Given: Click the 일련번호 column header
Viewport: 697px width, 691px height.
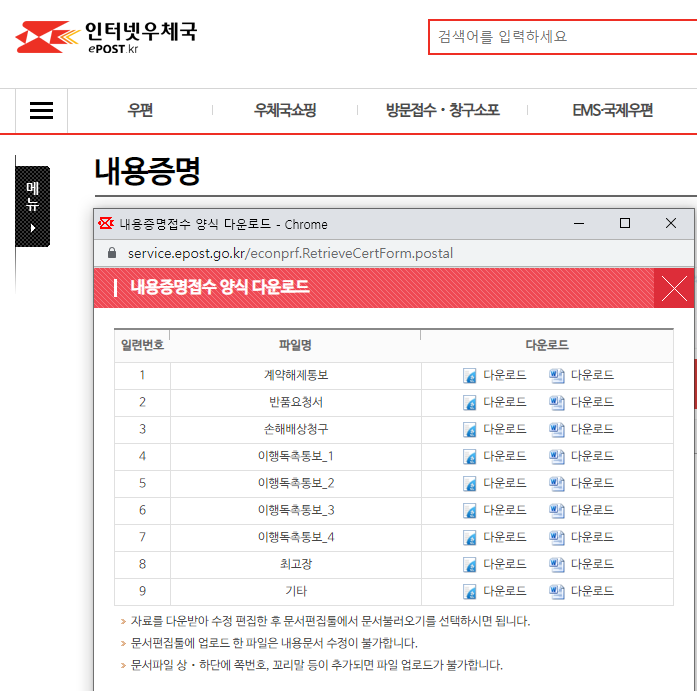Looking at the screenshot, I should (x=143, y=345).
